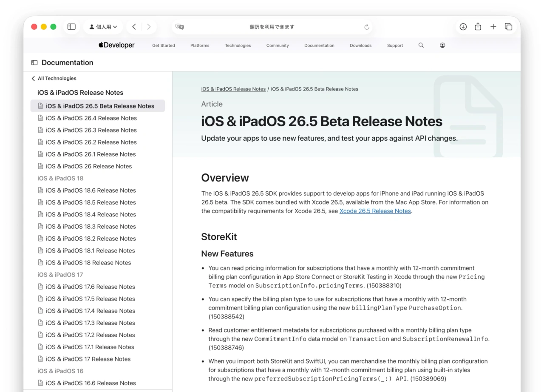Toggle the Safari sidebar button

click(71, 27)
